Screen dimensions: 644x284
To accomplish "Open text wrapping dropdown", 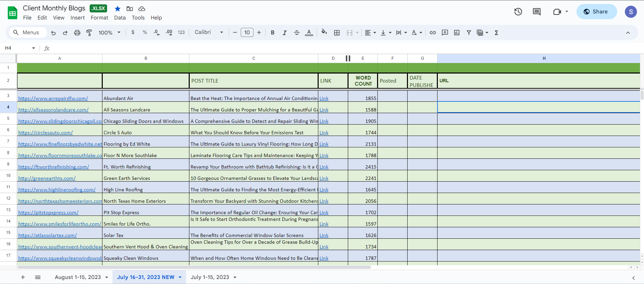I will (401, 33).
